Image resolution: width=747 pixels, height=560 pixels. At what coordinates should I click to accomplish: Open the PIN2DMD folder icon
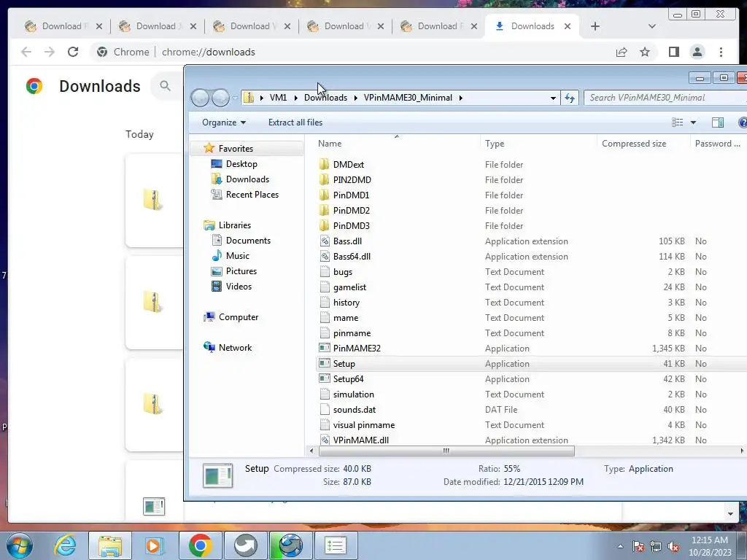[325, 179]
